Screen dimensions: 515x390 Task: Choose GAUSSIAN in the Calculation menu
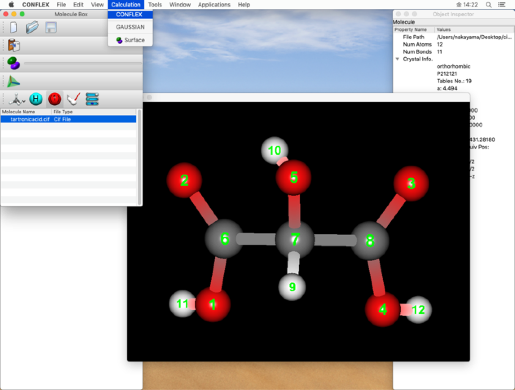[x=130, y=27]
